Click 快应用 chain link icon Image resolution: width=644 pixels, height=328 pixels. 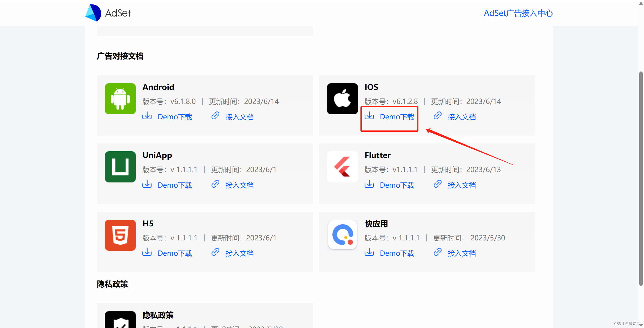tap(438, 252)
